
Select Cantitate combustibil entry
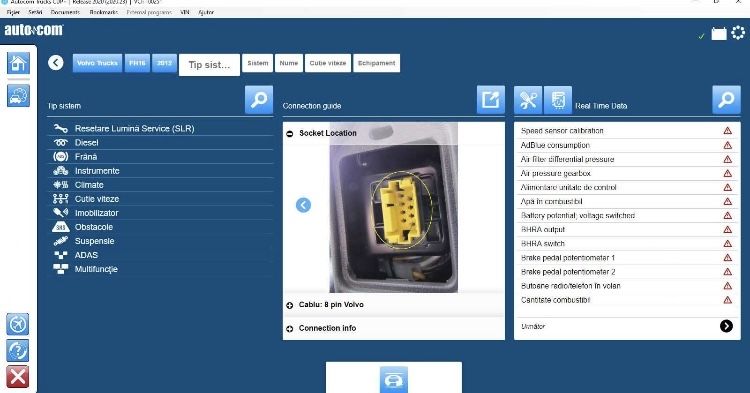point(627,300)
